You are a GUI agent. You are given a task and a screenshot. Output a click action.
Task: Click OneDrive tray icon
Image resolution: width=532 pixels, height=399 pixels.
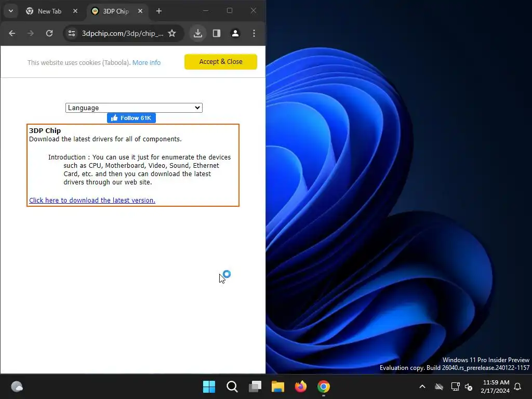coord(439,387)
